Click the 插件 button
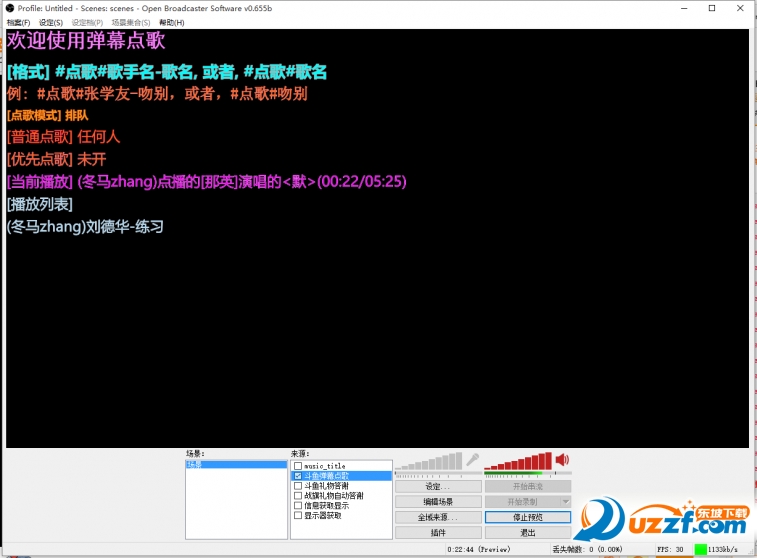 pyautogui.click(x=437, y=533)
